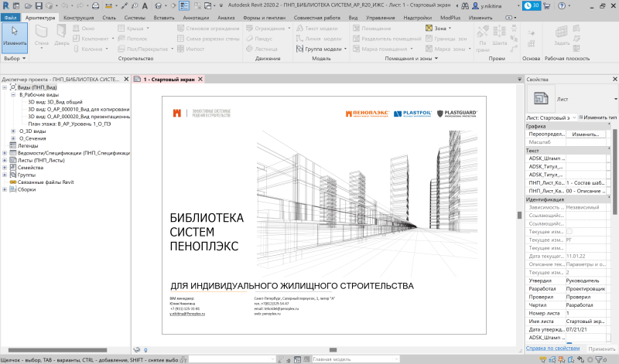Select the Дверь (Door) tool
The height and width of the screenshot is (364, 619).
[62, 36]
